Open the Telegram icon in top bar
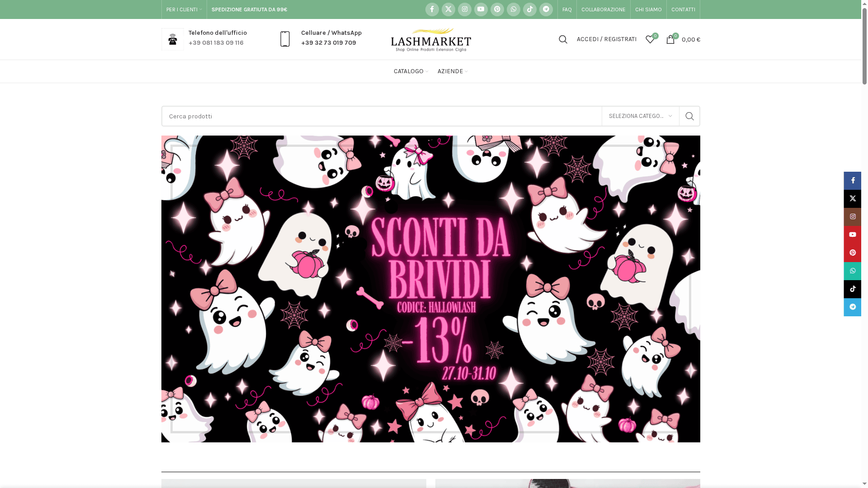The width and height of the screenshot is (868, 488). (546, 9)
